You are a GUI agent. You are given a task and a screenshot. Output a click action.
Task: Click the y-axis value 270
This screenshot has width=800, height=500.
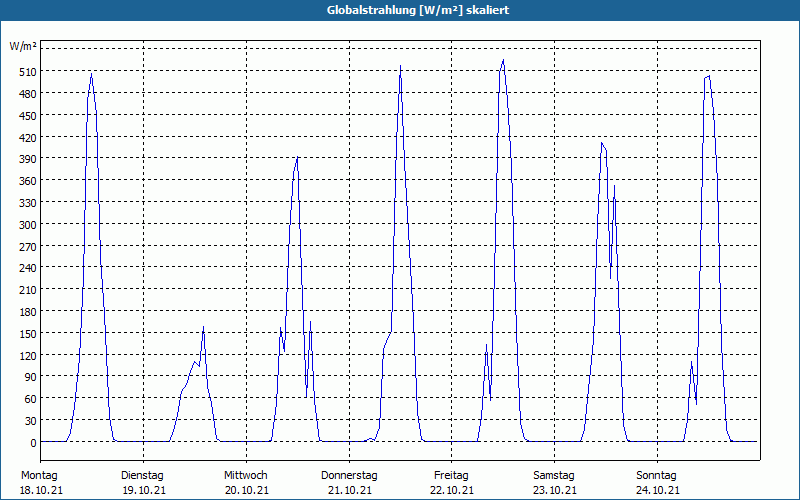[28, 246]
